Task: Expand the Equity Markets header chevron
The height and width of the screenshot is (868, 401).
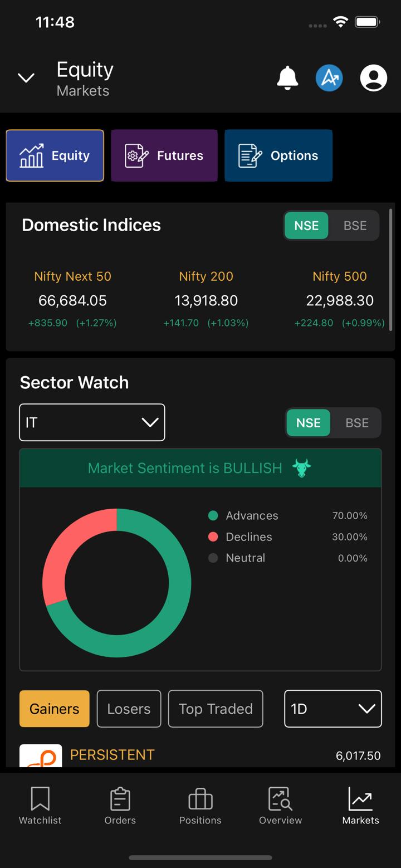Action: click(26, 78)
